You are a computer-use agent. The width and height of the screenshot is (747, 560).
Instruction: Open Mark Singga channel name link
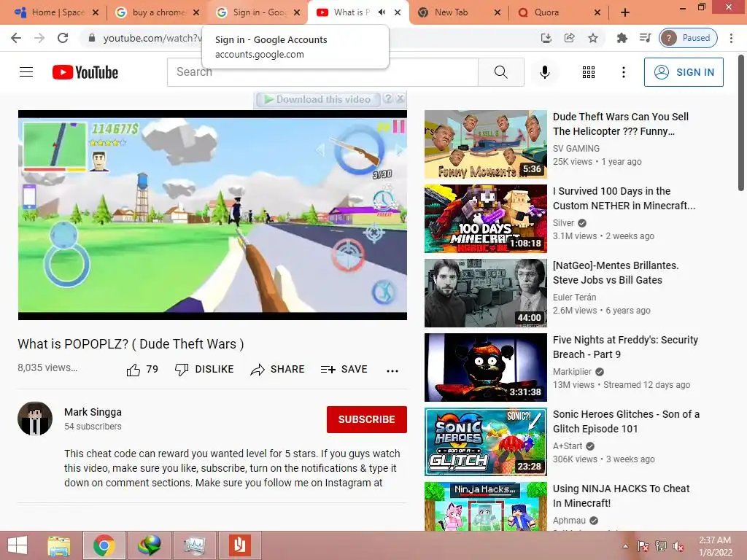pos(93,412)
